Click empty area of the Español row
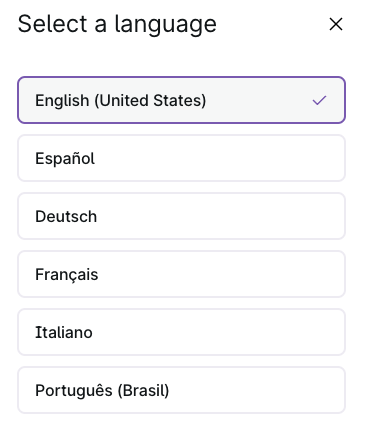This screenshot has width=366, height=435. coord(220,158)
